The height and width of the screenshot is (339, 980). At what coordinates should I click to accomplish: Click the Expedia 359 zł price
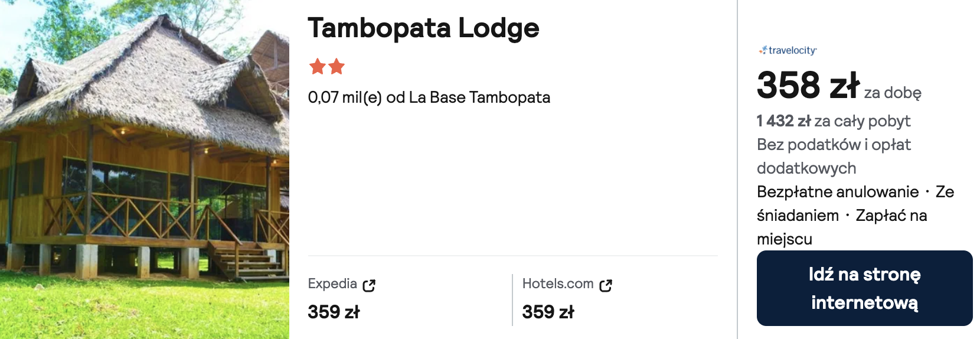click(334, 312)
